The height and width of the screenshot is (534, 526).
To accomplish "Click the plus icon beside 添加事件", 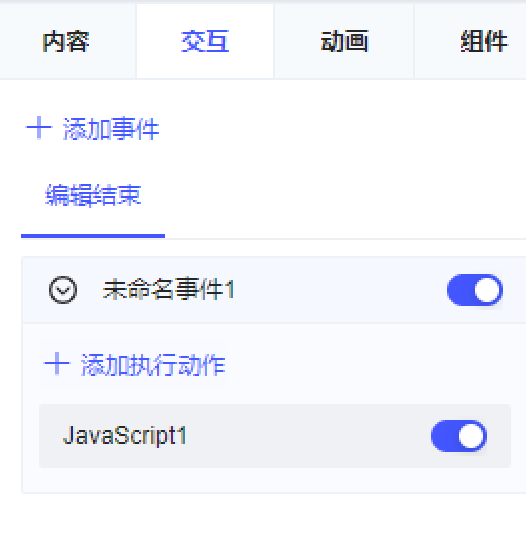I will click(39, 128).
